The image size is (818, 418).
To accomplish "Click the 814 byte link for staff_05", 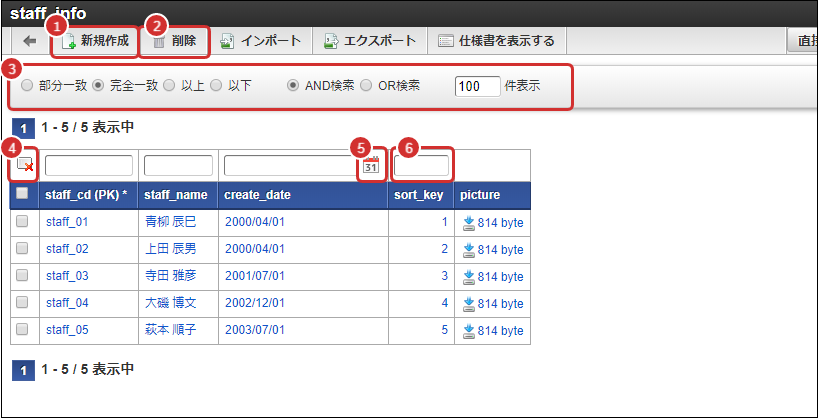I will [x=499, y=330].
